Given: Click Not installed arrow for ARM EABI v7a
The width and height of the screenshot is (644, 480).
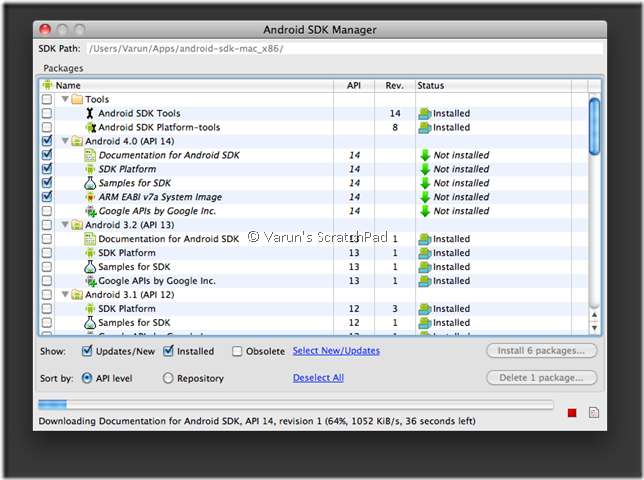Looking at the screenshot, I should pyautogui.click(x=425, y=197).
